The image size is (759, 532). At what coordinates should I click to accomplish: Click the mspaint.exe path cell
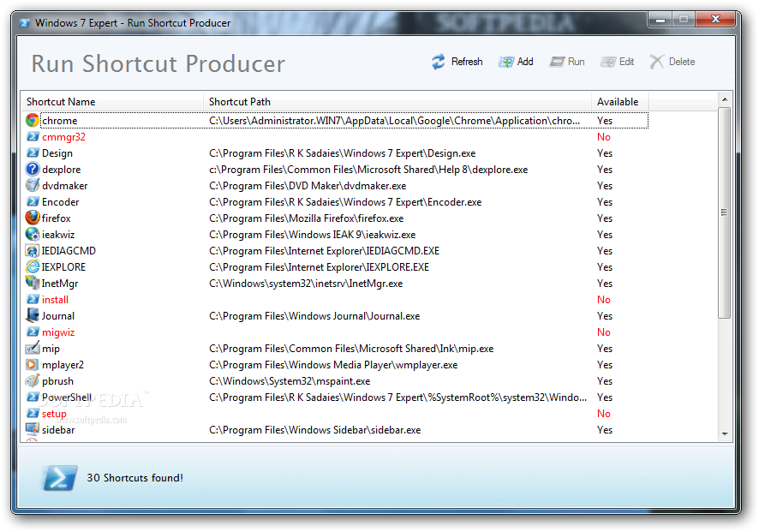[290, 381]
